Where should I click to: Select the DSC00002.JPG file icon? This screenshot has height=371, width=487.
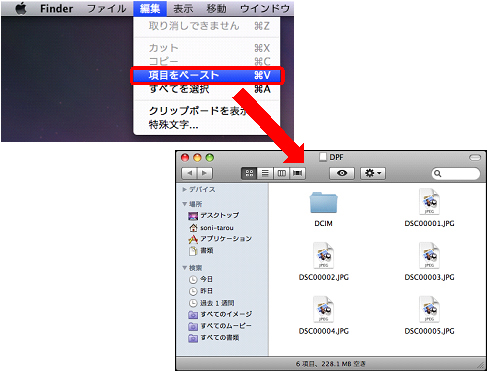(x=323, y=256)
